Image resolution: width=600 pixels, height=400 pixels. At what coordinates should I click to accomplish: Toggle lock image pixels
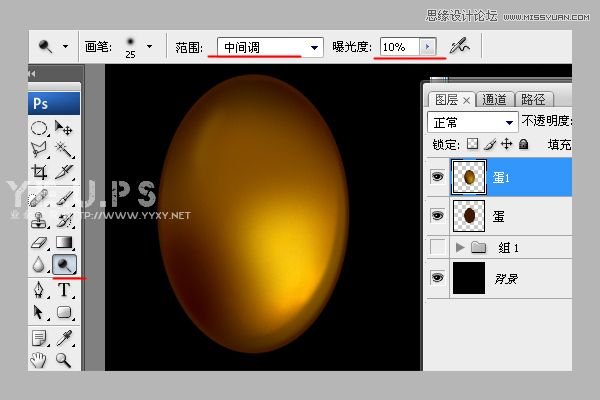[490, 144]
